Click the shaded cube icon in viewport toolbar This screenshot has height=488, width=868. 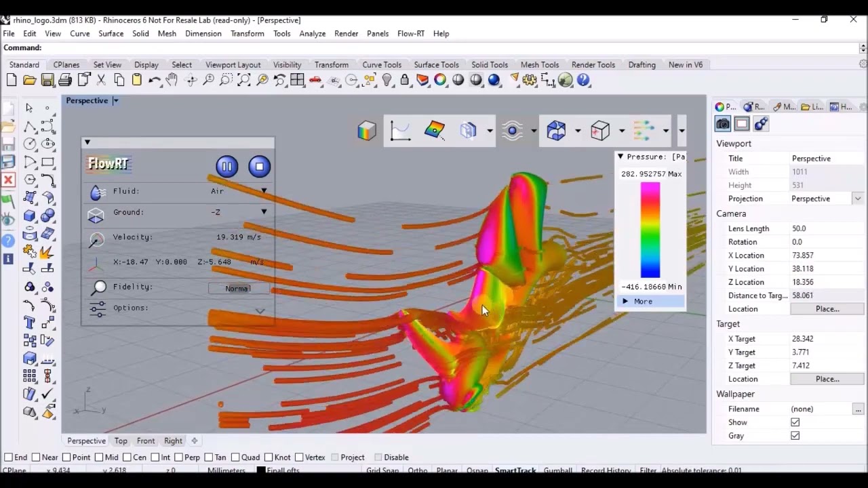367,130
